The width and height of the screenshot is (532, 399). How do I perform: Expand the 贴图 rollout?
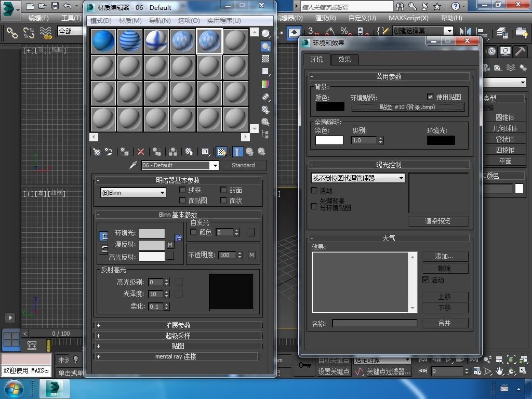click(178, 346)
